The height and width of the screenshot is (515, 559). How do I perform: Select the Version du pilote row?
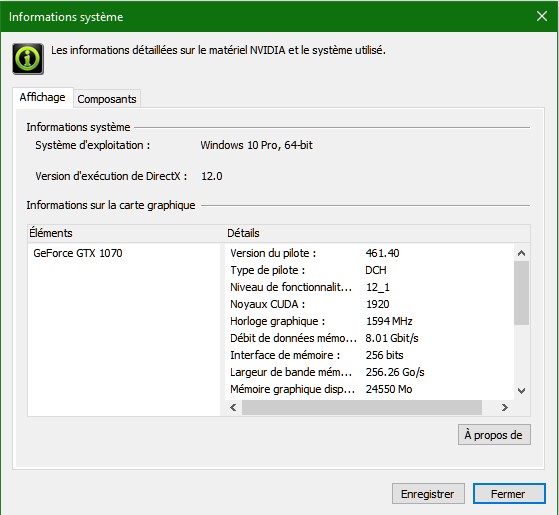pos(369,253)
